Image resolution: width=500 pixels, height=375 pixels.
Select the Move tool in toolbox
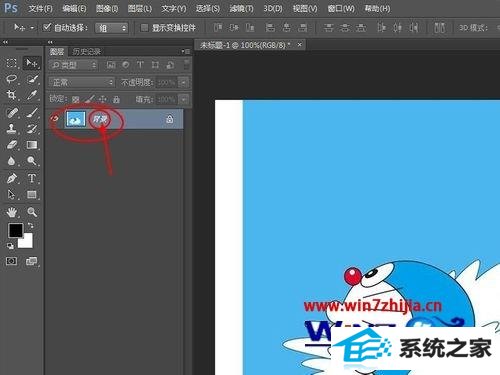pyautogui.click(x=32, y=63)
